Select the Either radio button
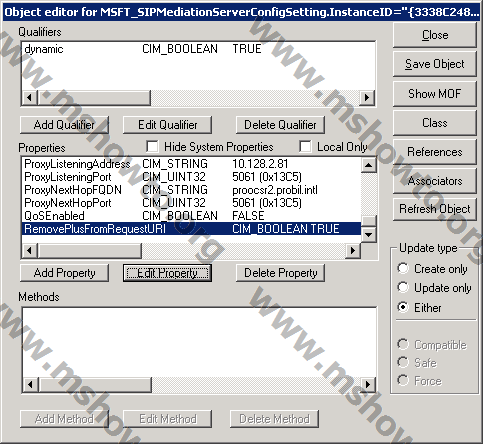The height and width of the screenshot is (444, 483). 403,307
